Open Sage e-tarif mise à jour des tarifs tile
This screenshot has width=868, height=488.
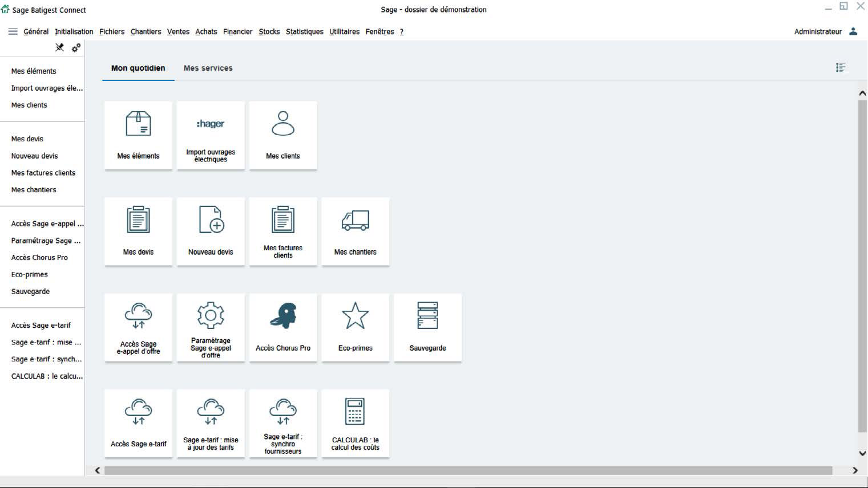click(211, 423)
